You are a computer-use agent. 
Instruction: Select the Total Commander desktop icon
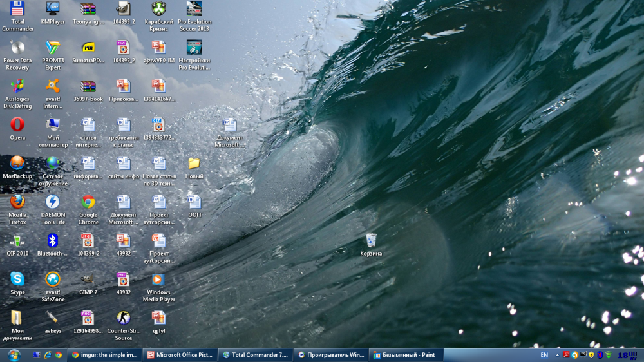pos(17,17)
